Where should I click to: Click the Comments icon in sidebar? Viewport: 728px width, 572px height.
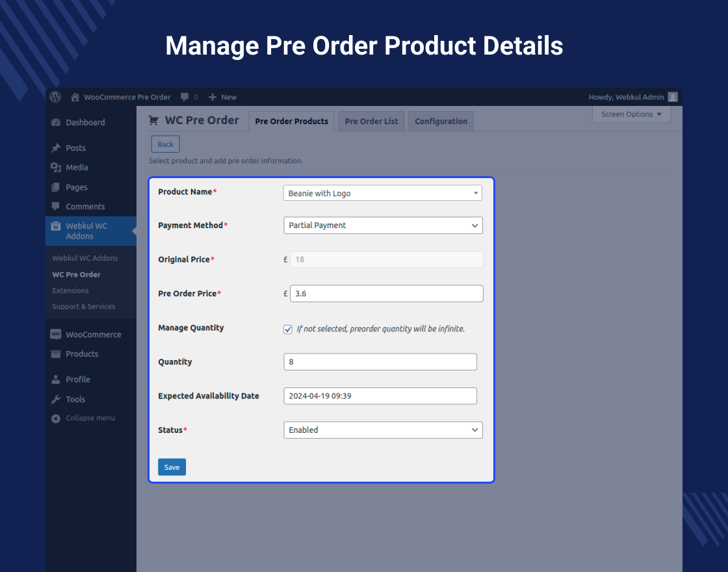coord(56,207)
